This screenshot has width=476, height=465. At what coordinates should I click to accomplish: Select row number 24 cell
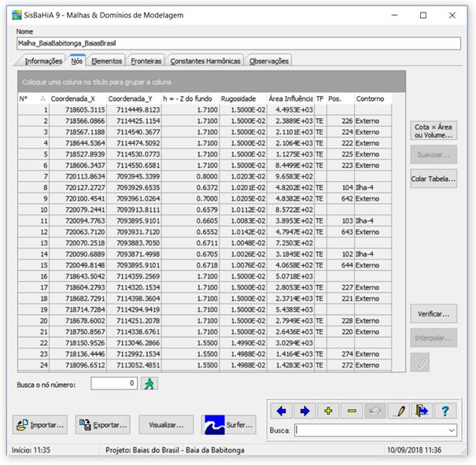click(x=33, y=365)
